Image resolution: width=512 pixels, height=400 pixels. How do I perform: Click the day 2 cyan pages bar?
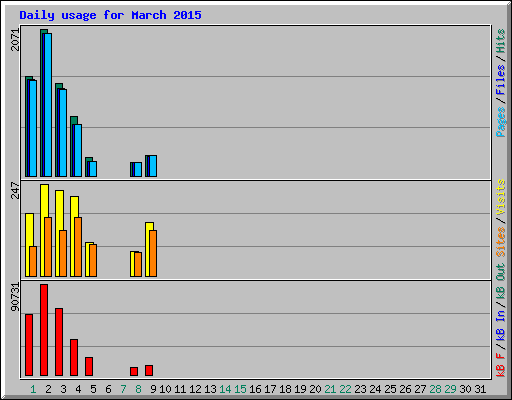48,105
